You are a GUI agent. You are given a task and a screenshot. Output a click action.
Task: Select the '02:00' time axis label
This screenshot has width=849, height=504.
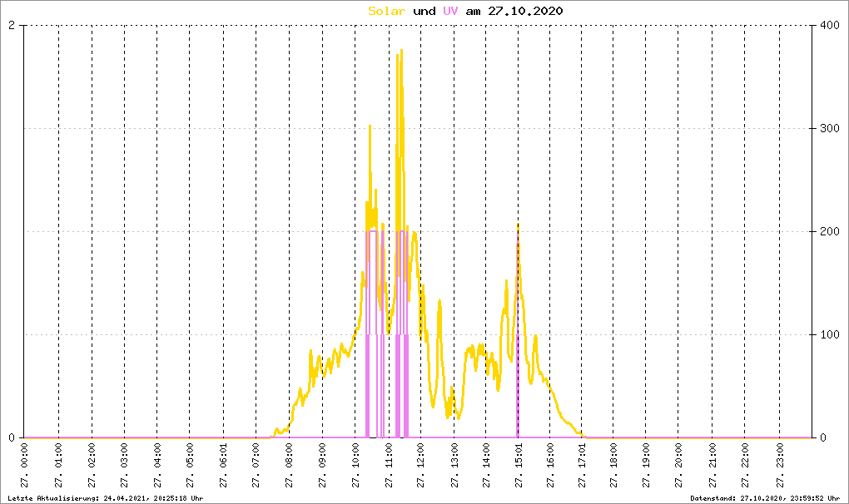[92, 465]
